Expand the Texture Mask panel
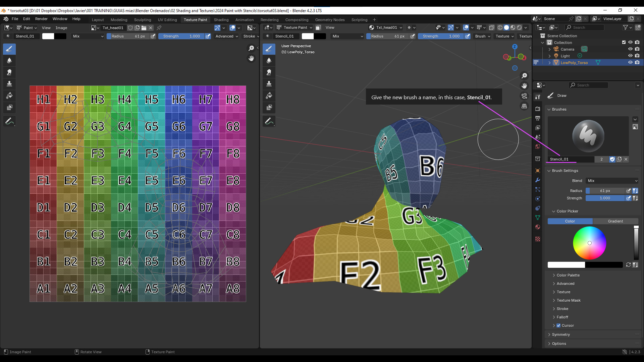 (569, 300)
